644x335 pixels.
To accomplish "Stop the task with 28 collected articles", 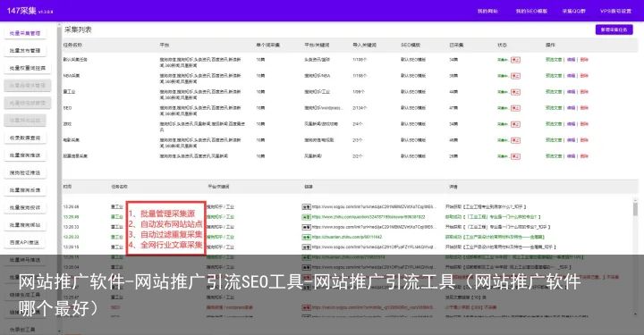I will pos(515,156).
